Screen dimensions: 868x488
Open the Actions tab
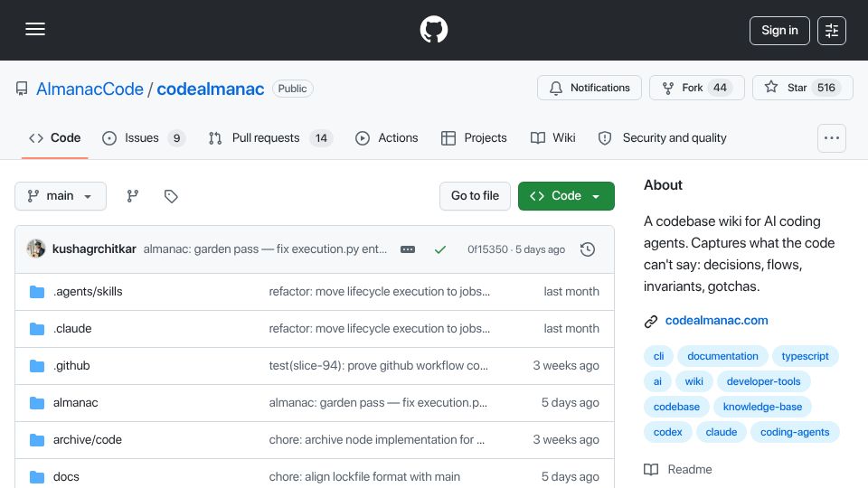(x=386, y=137)
